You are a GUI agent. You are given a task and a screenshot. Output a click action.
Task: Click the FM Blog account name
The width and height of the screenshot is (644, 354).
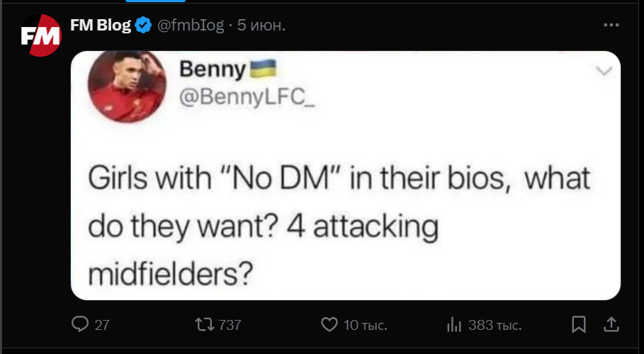point(101,26)
